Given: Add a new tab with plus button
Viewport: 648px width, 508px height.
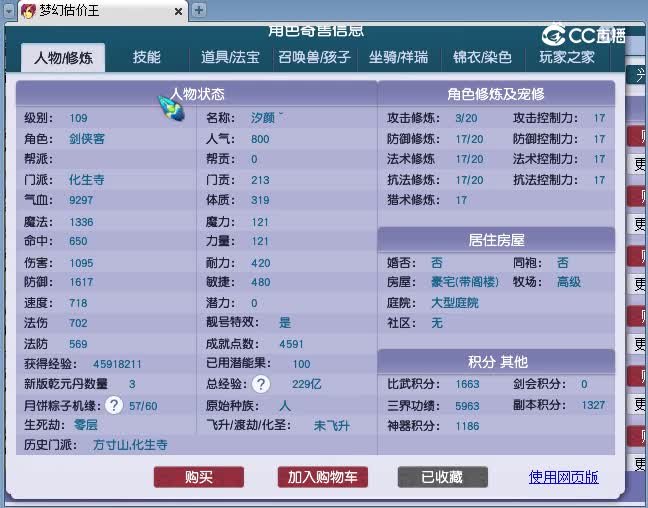Looking at the screenshot, I should pos(199,10).
